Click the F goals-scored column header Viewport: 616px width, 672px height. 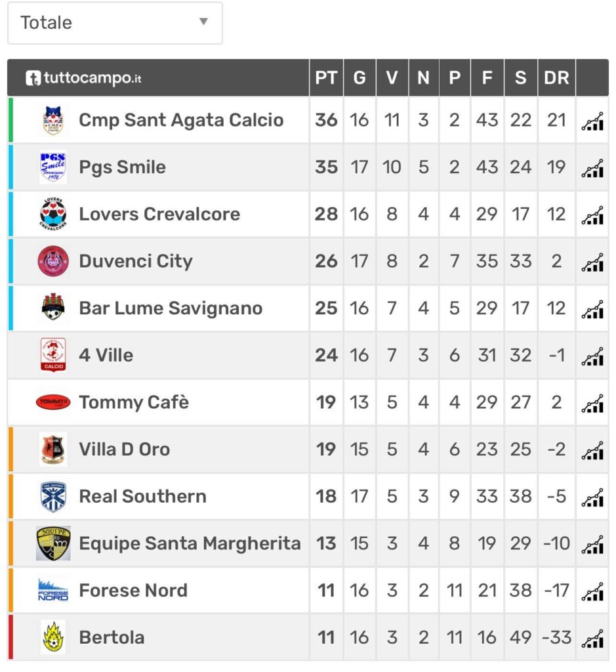[x=487, y=78]
